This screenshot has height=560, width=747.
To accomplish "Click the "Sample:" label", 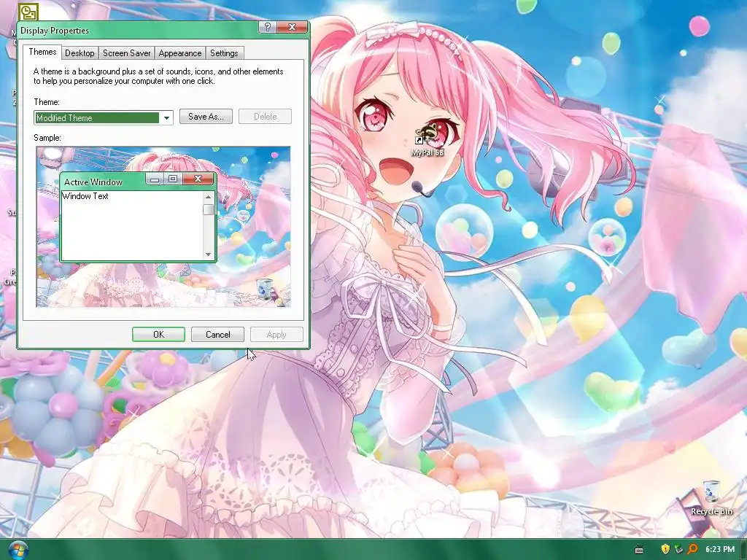I will pos(47,138).
